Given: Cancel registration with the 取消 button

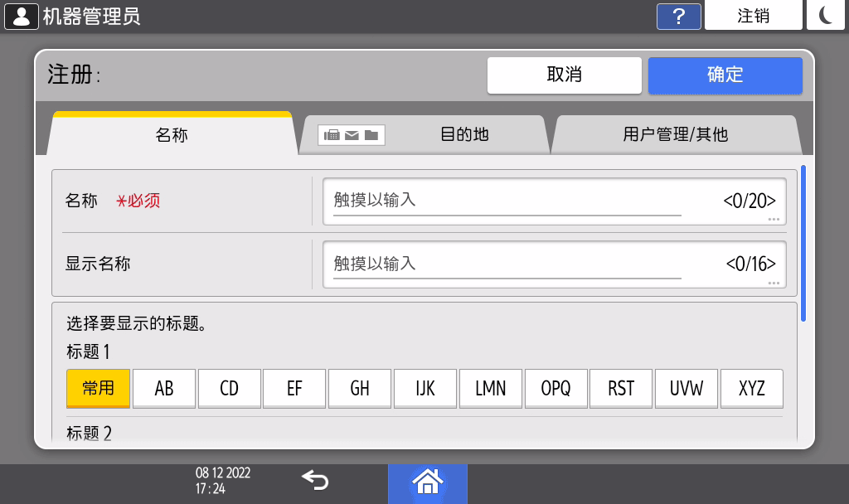Looking at the screenshot, I should [565, 75].
